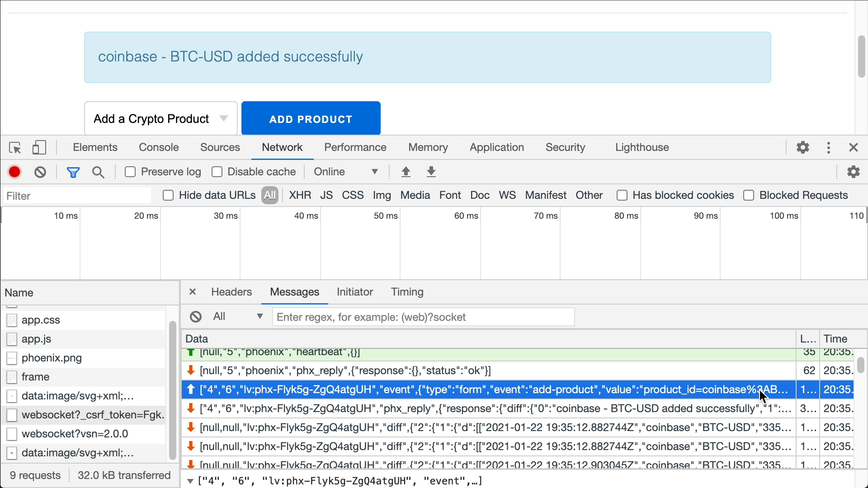Show the Initiator tab
The height and width of the screenshot is (488, 868).
click(x=355, y=292)
